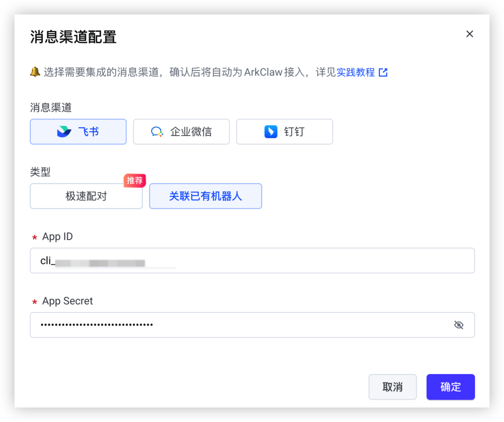504x422 pixels.
Task: Click the external link icon beside 实践教程
Action: click(383, 72)
